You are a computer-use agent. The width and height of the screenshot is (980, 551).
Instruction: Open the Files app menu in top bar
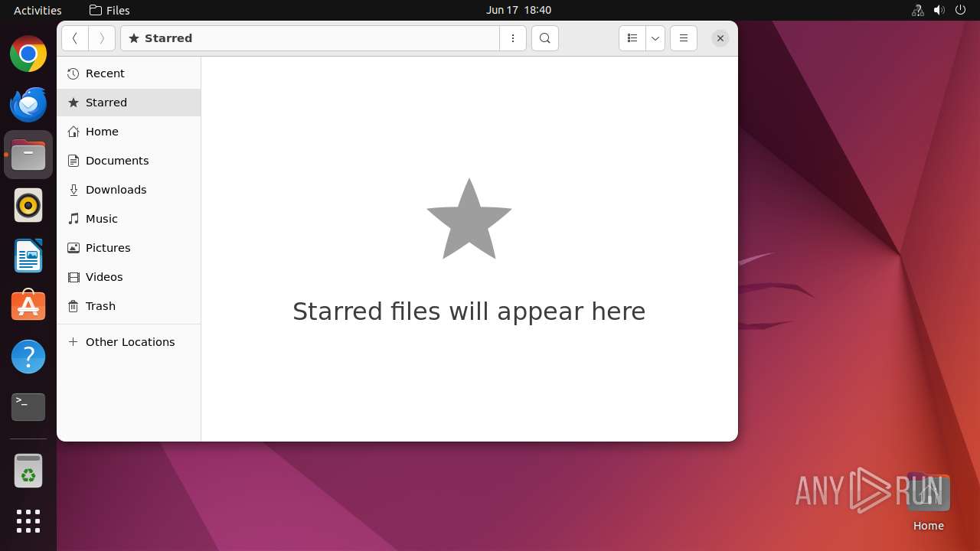pos(109,10)
